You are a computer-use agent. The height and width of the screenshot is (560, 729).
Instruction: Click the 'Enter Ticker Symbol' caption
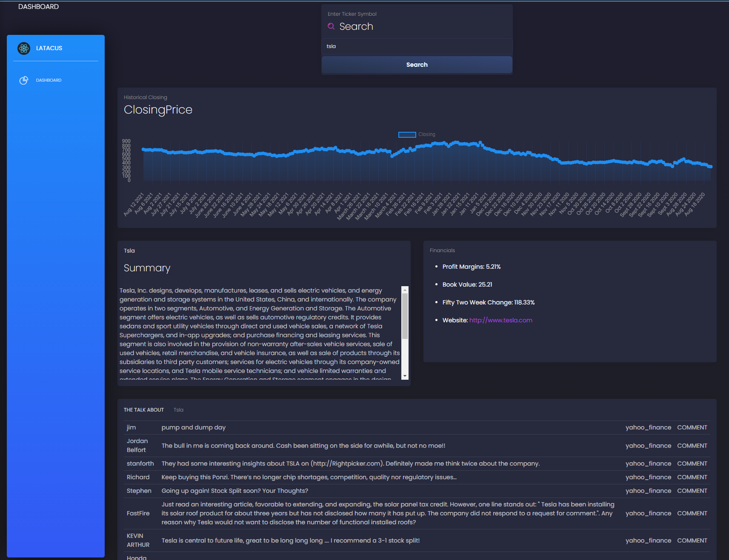click(352, 14)
